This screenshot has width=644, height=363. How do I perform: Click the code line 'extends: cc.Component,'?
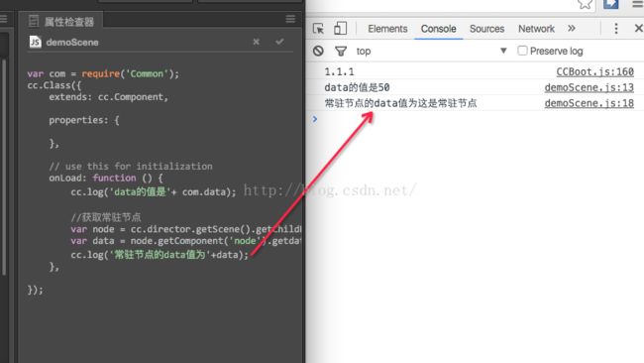click(x=108, y=97)
